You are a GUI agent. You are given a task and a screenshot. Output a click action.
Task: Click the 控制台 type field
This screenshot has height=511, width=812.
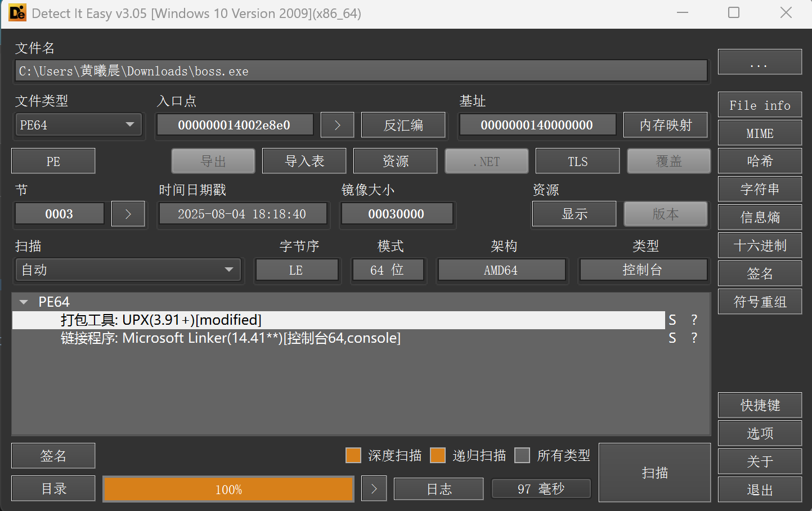click(x=643, y=270)
